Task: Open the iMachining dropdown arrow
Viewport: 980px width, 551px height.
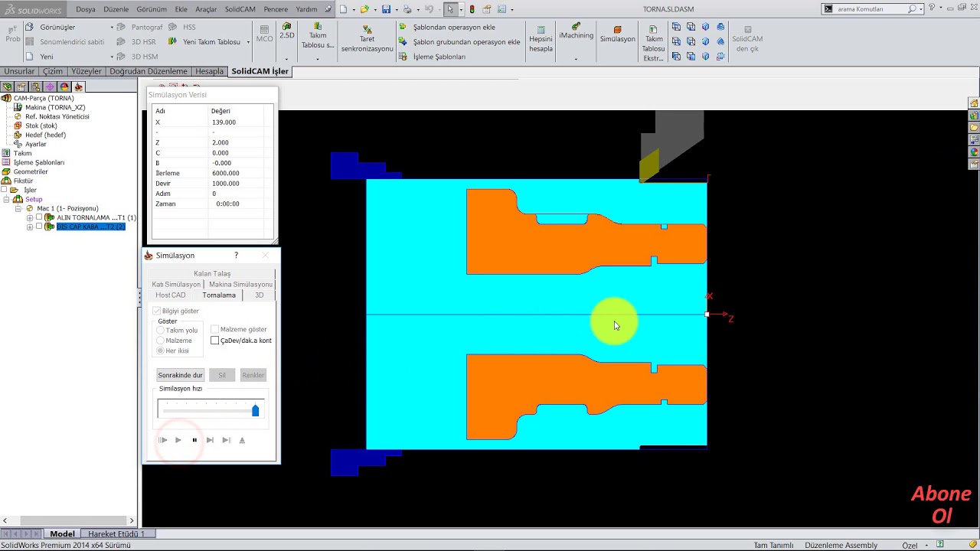Action: [576, 58]
